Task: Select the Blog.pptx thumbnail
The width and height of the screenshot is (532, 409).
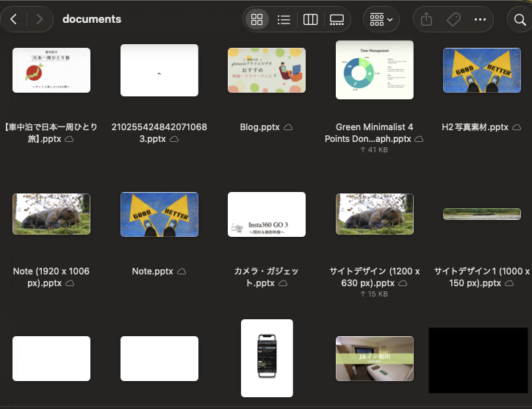Action: [267, 71]
